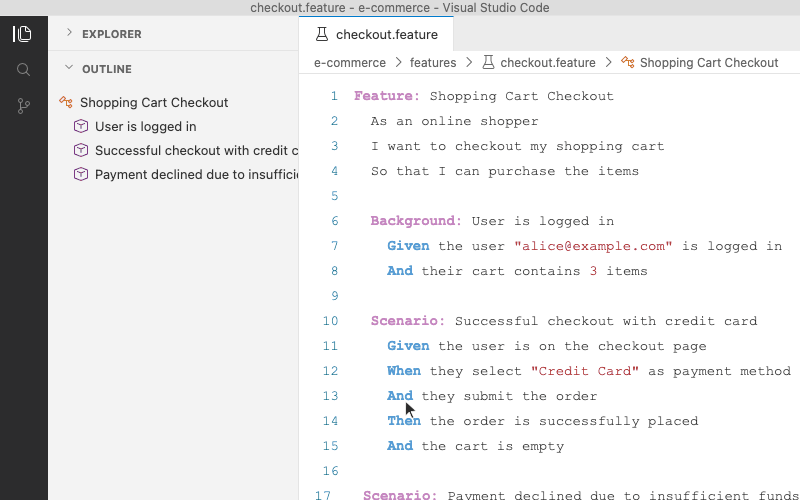The image size is (800, 500).
Task: Click line number 5 in the gutter
Action: coord(334,196)
